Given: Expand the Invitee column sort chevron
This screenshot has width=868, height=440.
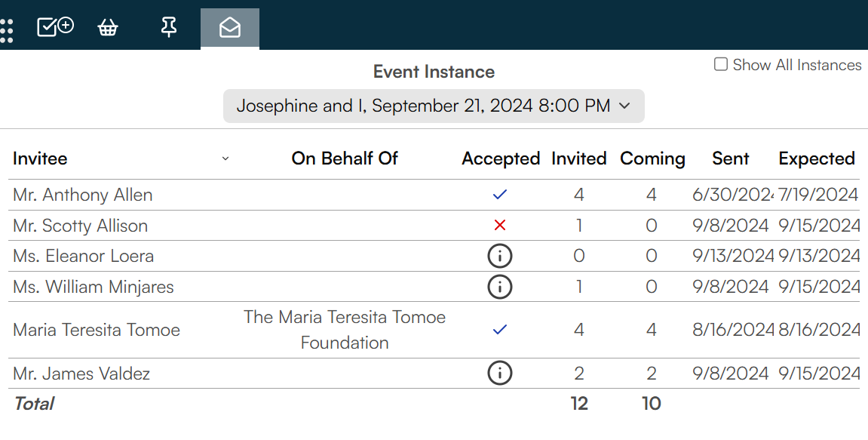Looking at the screenshot, I should click(225, 158).
